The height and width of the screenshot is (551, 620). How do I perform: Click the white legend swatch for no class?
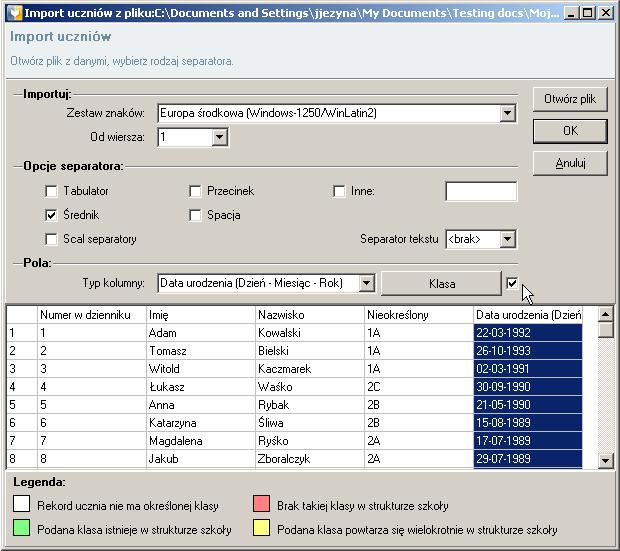[x=21, y=504]
